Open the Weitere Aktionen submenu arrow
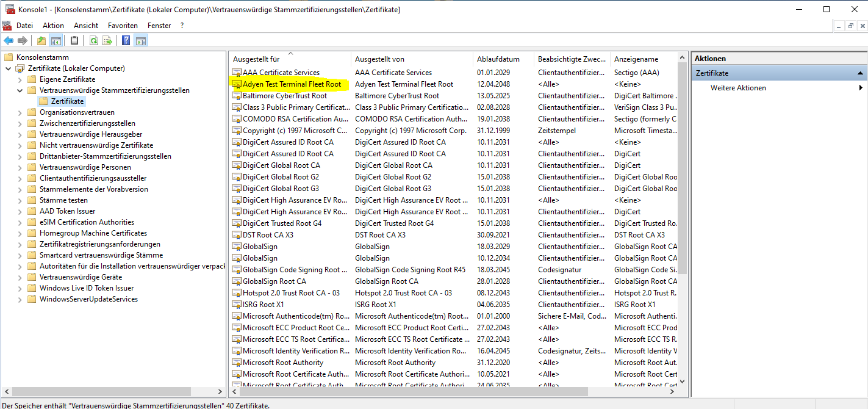The width and height of the screenshot is (868, 409). coord(861,88)
